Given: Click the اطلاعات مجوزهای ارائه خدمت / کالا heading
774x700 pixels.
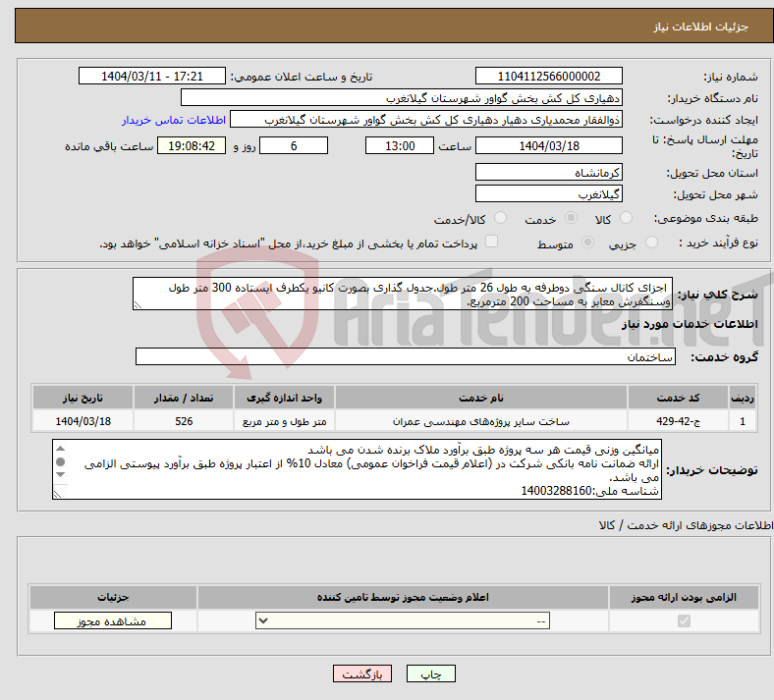Looking at the screenshot, I should click(x=686, y=526).
